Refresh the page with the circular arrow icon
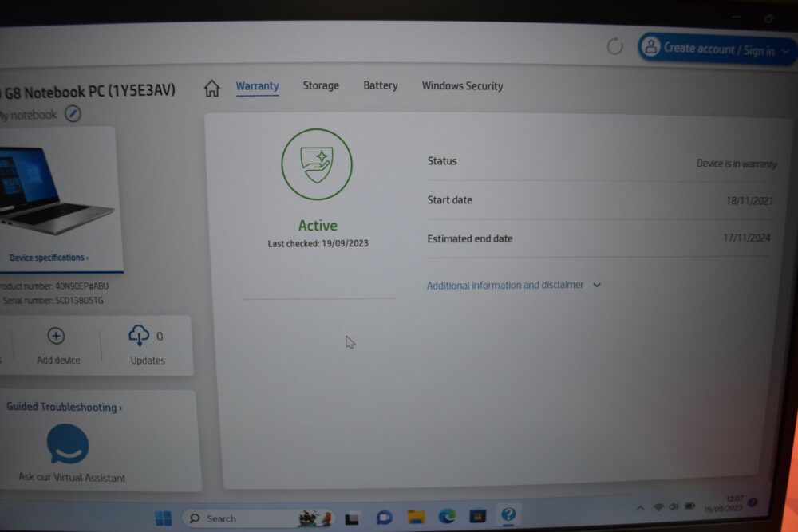The height and width of the screenshot is (532, 798). (614, 46)
